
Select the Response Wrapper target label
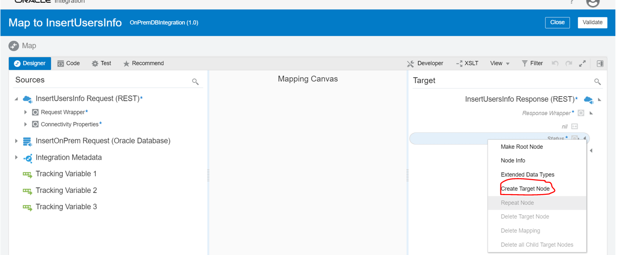546,113
